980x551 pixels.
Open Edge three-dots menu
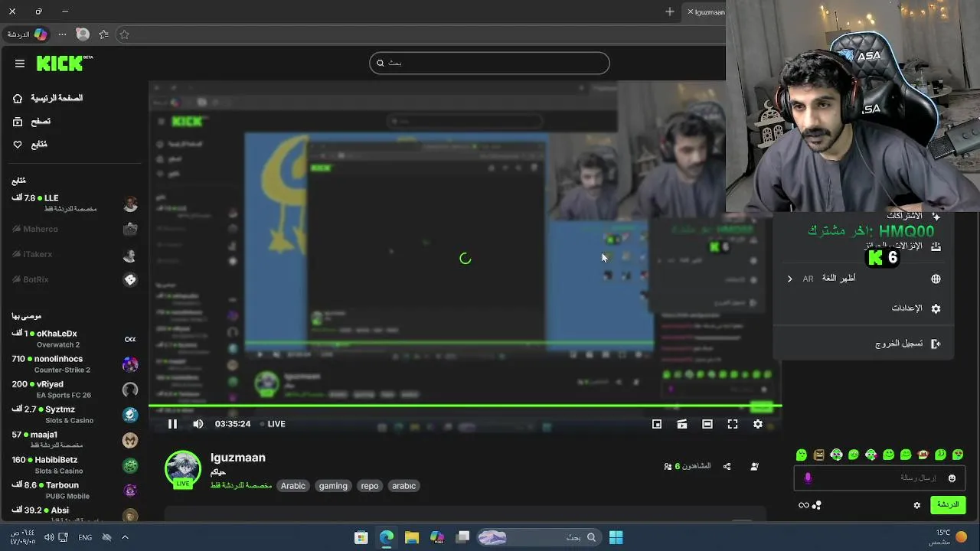[62, 34]
